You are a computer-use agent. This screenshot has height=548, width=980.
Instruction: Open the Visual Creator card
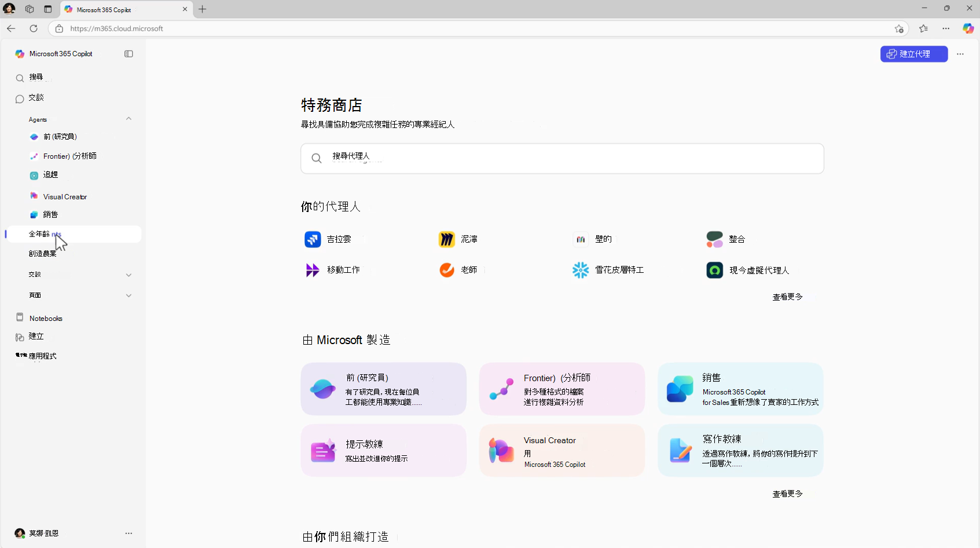(x=561, y=451)
